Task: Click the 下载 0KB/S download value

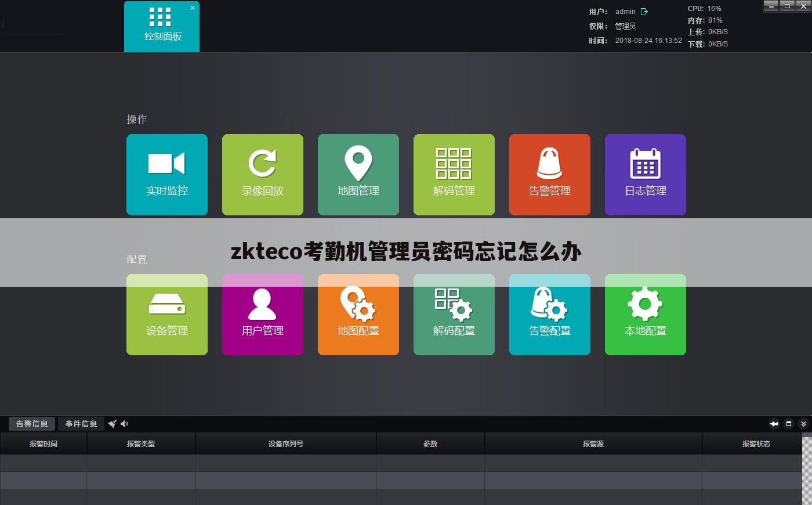Action: click(718, 44)
